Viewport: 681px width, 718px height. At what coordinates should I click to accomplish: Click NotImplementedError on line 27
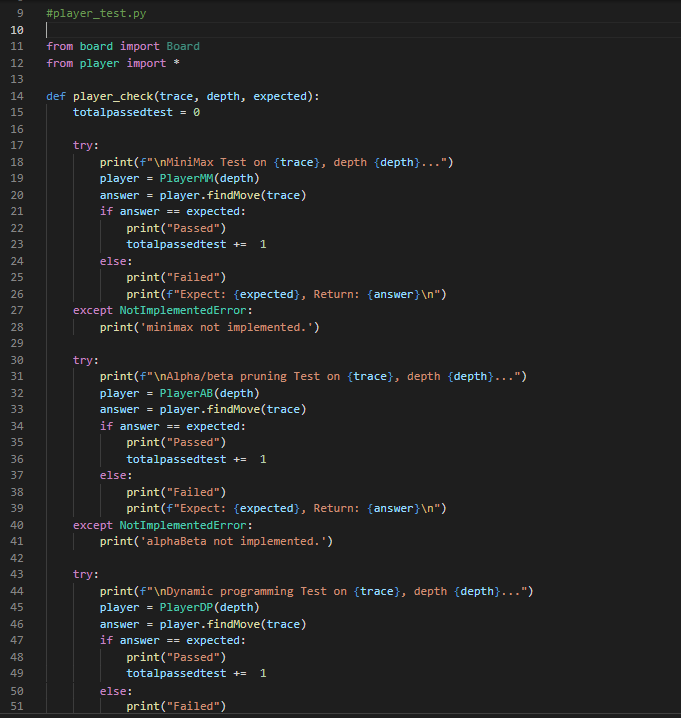tap(183, 310)
